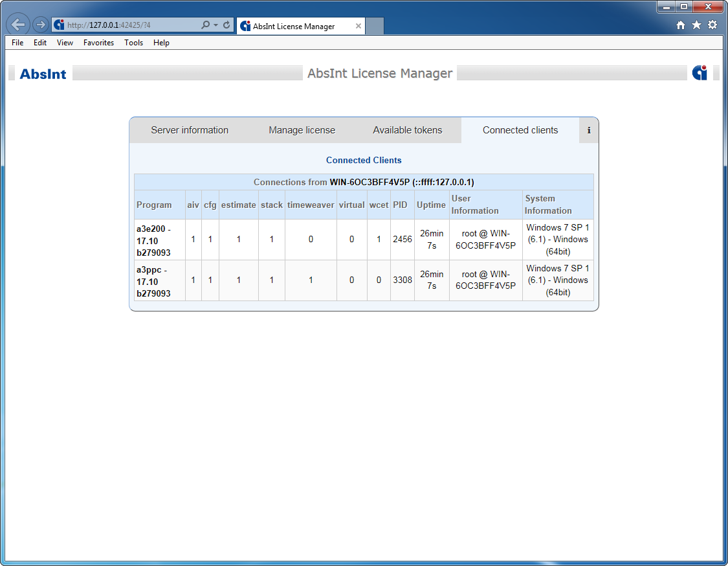The image size is (728, 566).
Task: Refresh the page with reload icon
Action: (x=226, y=25)
